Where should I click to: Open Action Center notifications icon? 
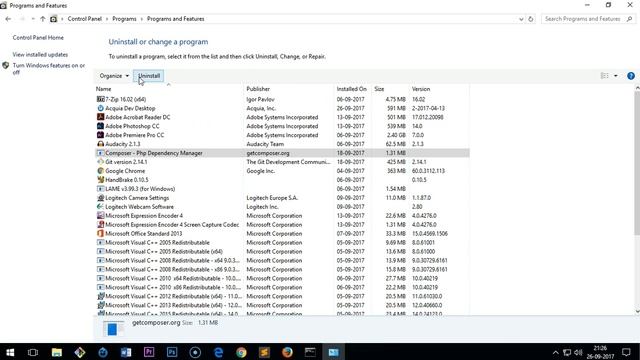point(627,352)
